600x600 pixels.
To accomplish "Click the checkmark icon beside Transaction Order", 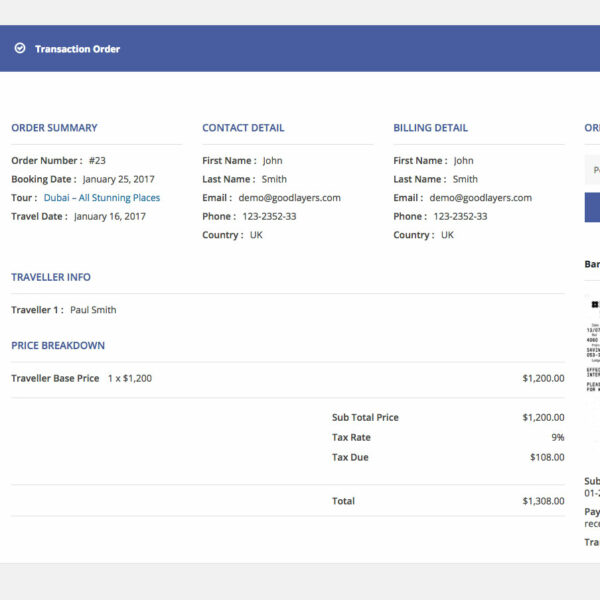I will (20, 48).
